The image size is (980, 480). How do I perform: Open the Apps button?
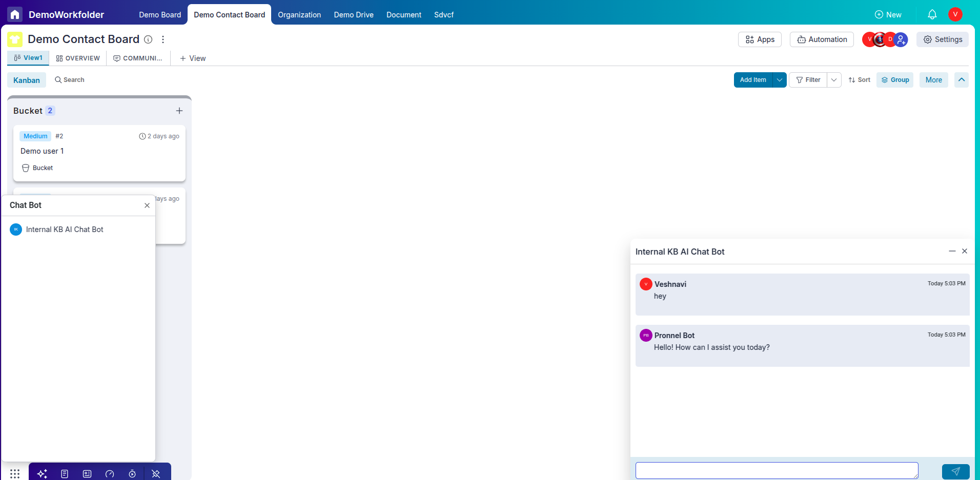(x=760, y=39)
